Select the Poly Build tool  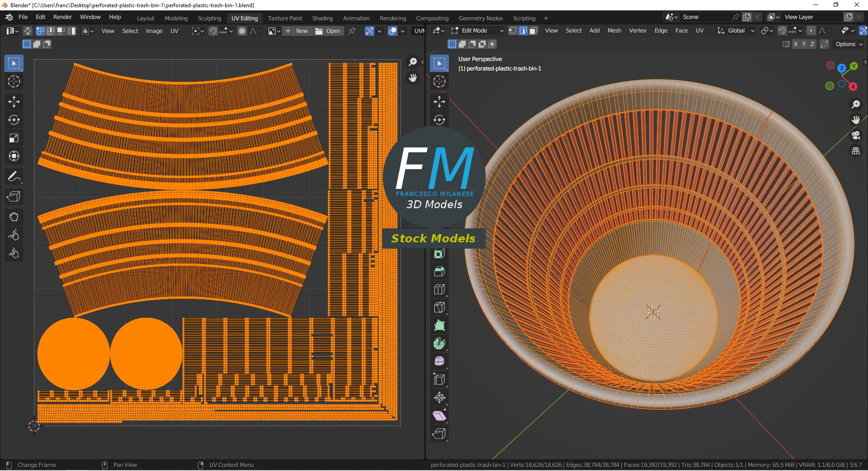(x=439, y=325)
